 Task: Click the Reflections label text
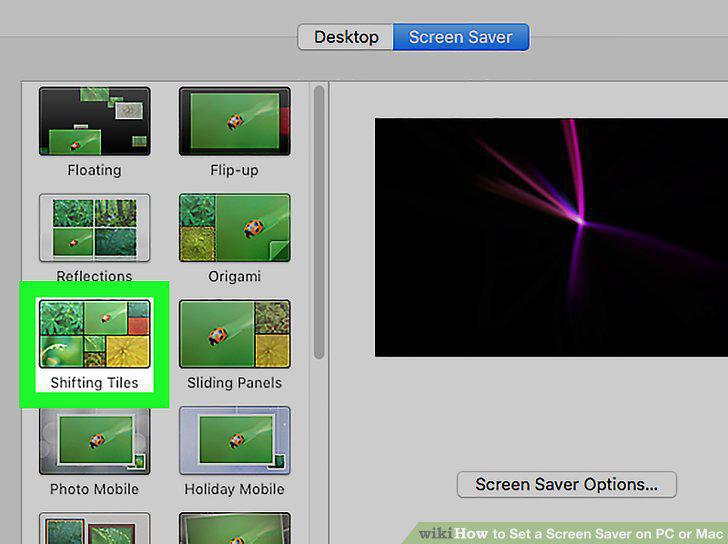tap(95, 277)
